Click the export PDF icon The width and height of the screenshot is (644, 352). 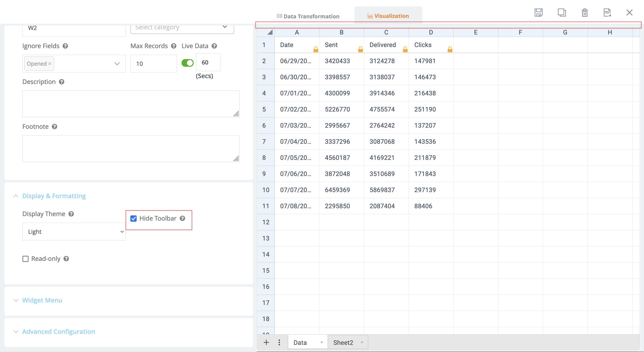tap(607, 13)
